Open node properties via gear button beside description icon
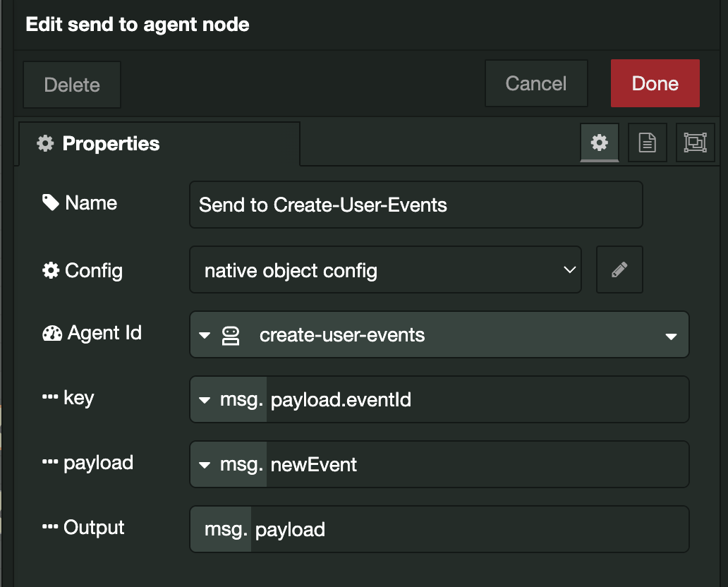 pyautogui.click(x=599, y=143)
